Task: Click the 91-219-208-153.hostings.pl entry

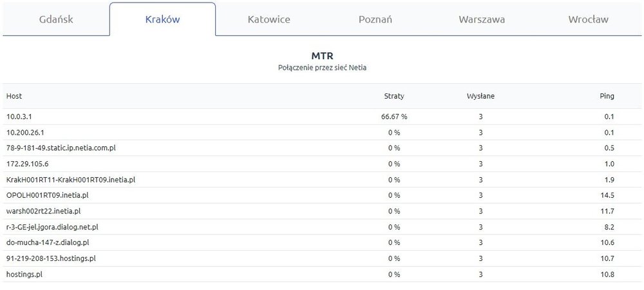Action: click(x=51, y=258)
